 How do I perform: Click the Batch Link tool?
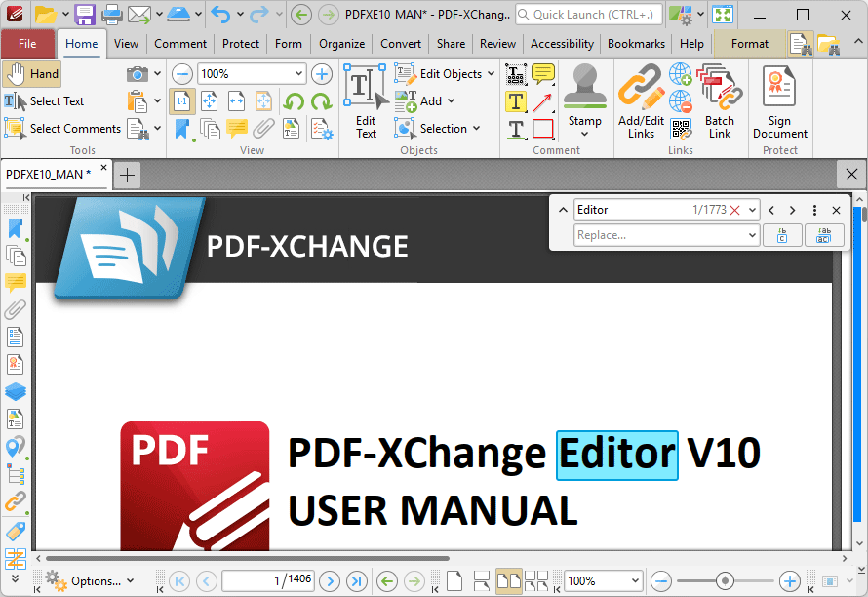(719, 101)
